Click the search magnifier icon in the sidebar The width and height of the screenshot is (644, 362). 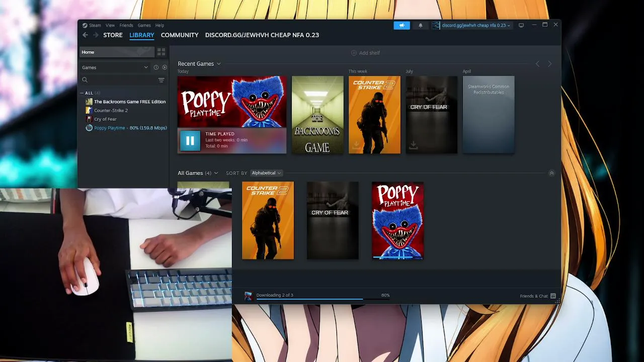[x=85, y=80]
